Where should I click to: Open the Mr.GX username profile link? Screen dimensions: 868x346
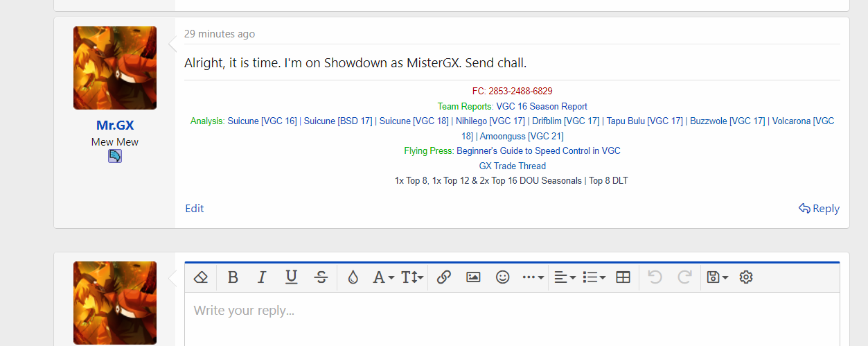115,126
